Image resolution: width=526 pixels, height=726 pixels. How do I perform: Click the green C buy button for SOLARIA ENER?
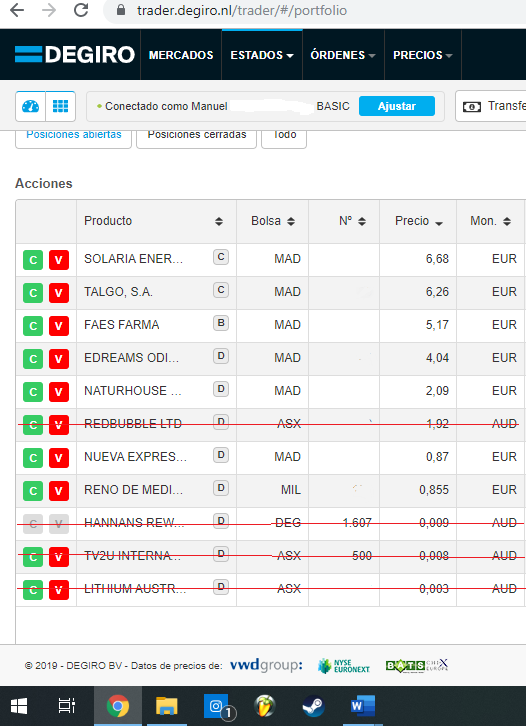(33, 260)
